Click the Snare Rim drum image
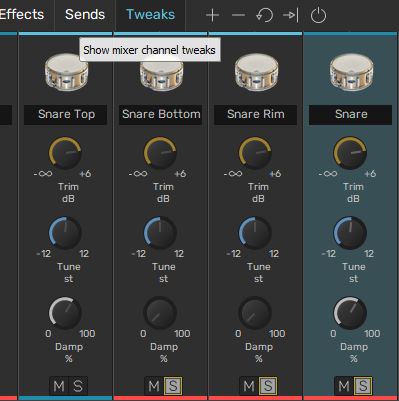The image size is (399, 401). tap(256, 72)
